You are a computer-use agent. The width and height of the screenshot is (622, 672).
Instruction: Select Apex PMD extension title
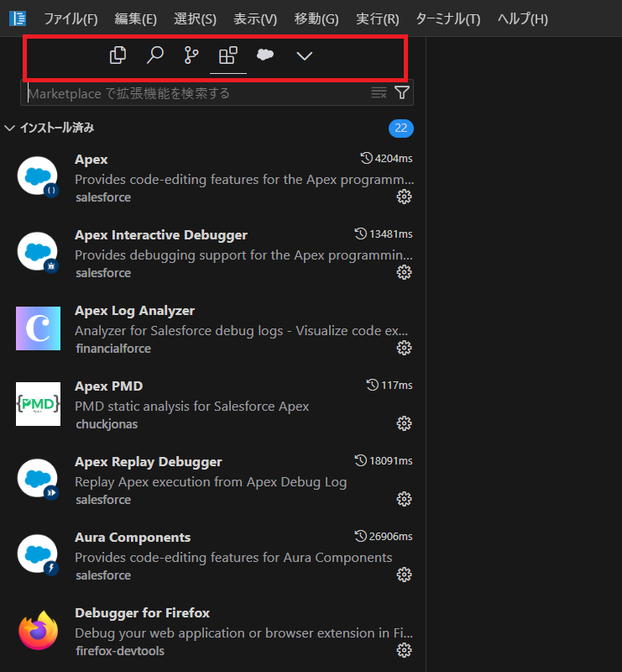tap(109, 386)
